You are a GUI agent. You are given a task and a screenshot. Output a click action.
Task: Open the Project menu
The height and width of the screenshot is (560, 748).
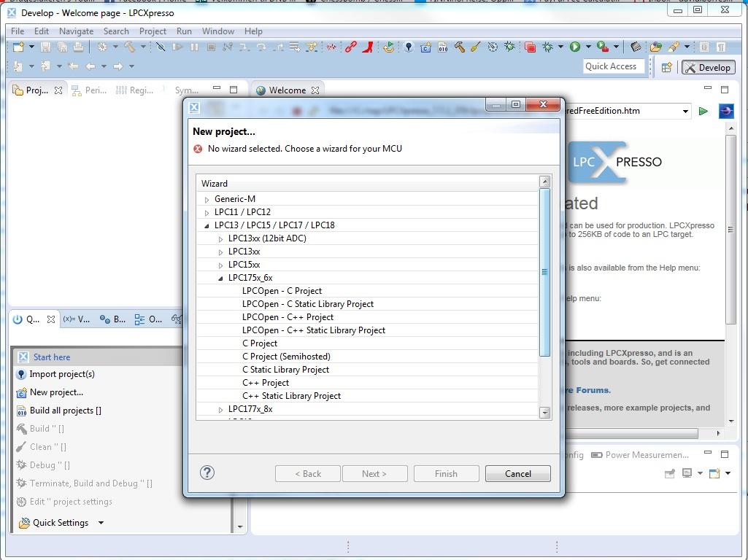coord(153,31)
